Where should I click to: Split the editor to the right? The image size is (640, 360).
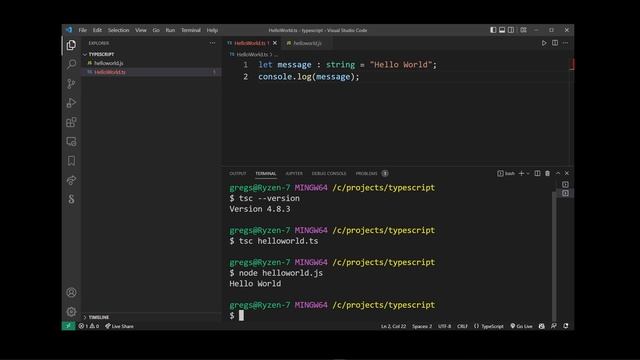coord(555,43)
